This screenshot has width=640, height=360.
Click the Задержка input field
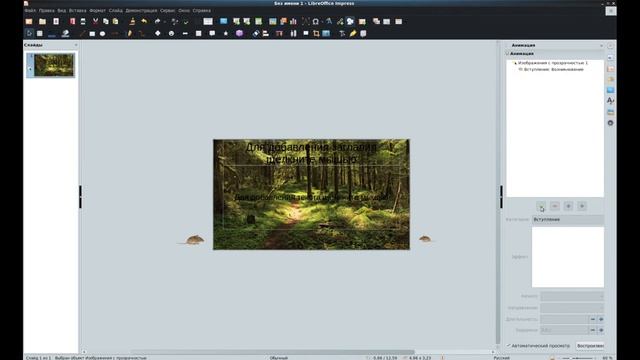tap(564, 330)
